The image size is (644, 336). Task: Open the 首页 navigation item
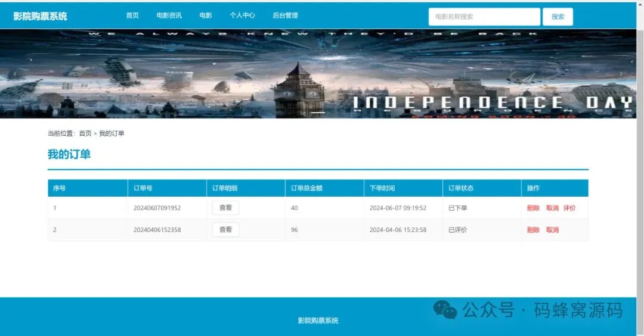pyautogui.click(x=132, y=15)
